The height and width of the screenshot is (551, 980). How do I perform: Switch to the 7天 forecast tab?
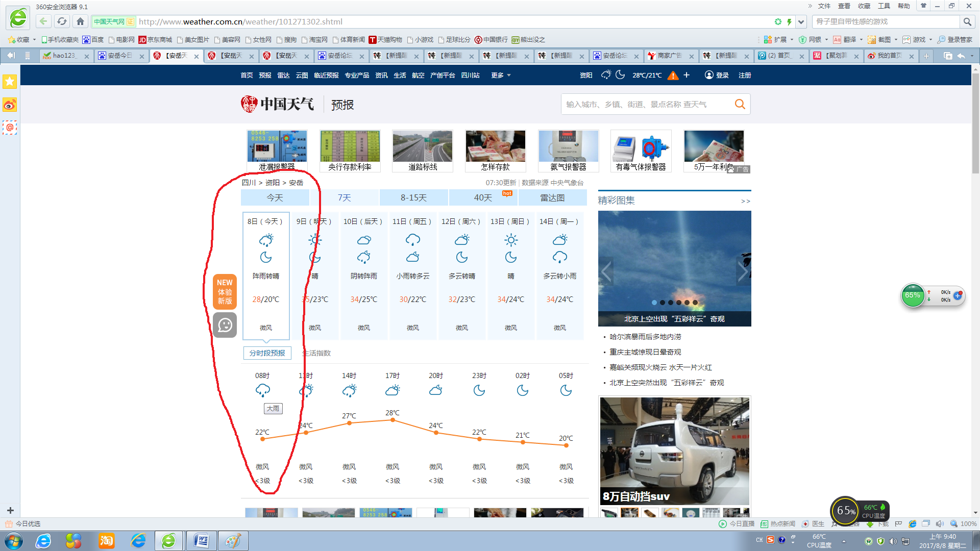(x=344, y=197)
